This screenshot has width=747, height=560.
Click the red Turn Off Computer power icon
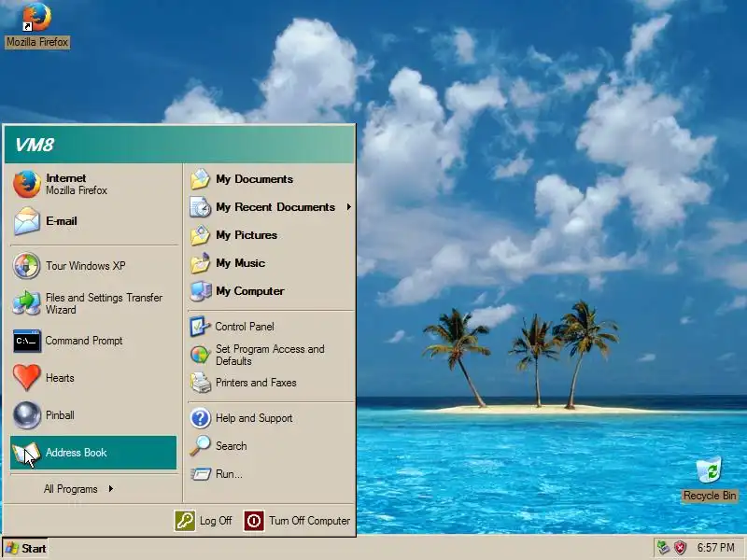tap(254, 521)
